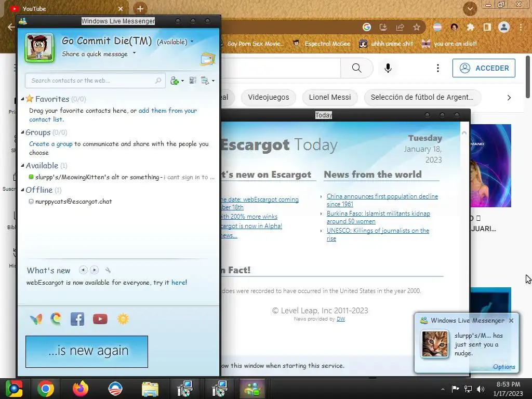Click the bookmark star in Chrome address bar

[x=417, y=27]
